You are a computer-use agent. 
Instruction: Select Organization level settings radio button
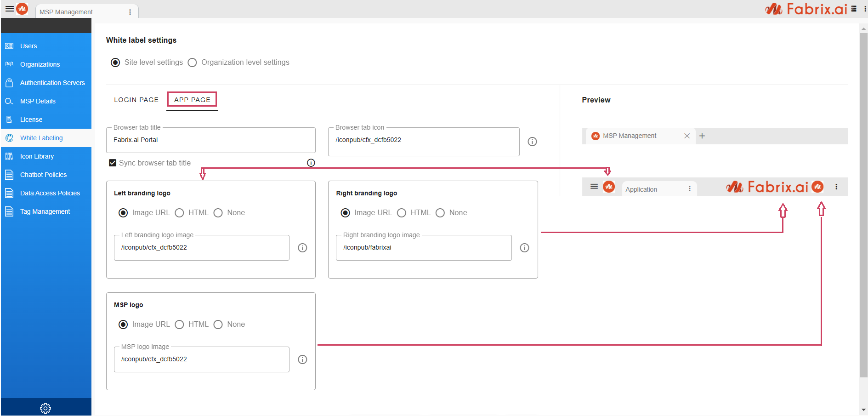click(x=193, y=63)
